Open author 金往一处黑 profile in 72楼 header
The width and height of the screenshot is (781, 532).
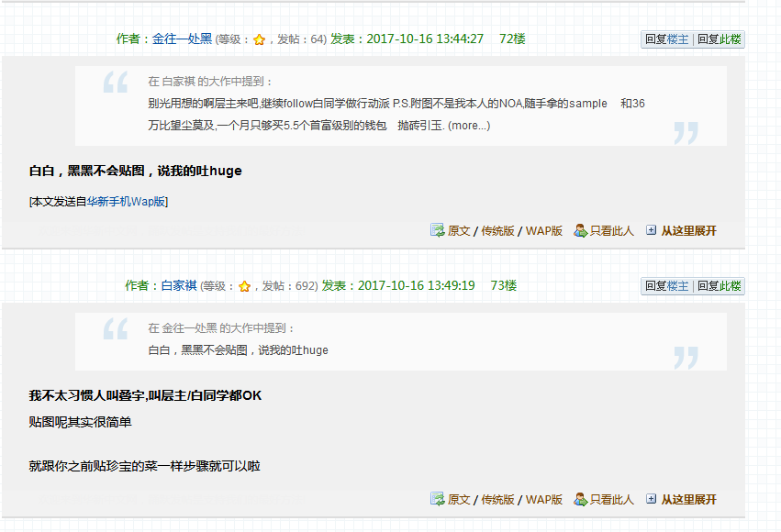(182, 39)
